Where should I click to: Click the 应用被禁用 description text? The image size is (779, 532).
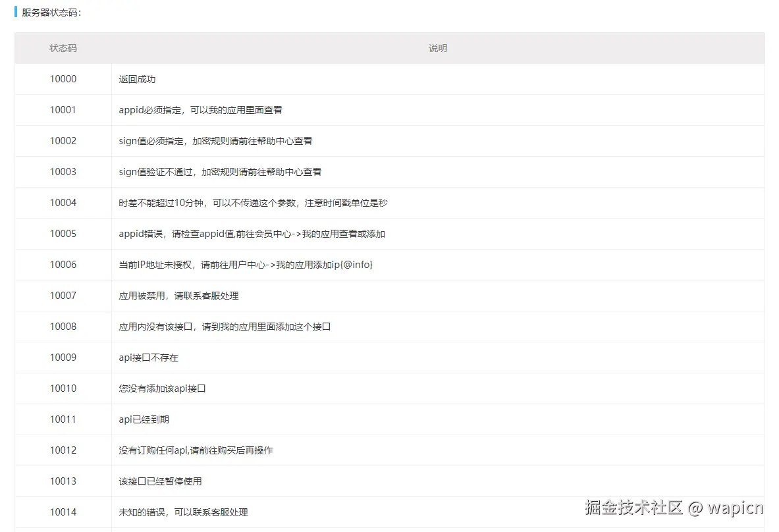click(x=179, y=296)
